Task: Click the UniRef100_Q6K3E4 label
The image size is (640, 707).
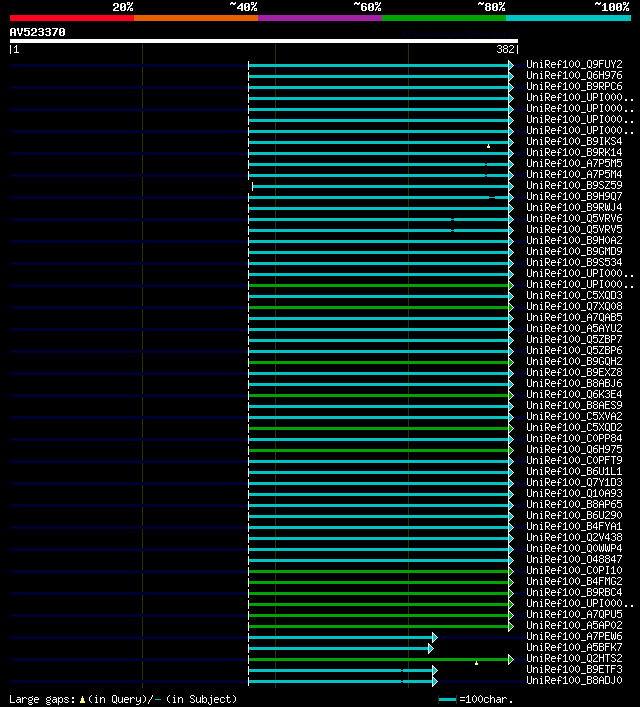Action: pyautogui.click(x=574, y=394)
